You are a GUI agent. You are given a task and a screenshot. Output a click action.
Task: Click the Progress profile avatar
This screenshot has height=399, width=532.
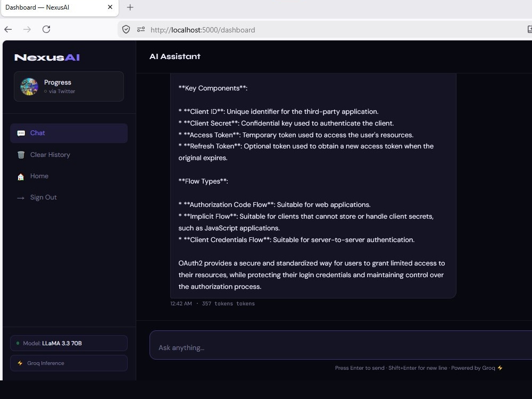[29, 87]
